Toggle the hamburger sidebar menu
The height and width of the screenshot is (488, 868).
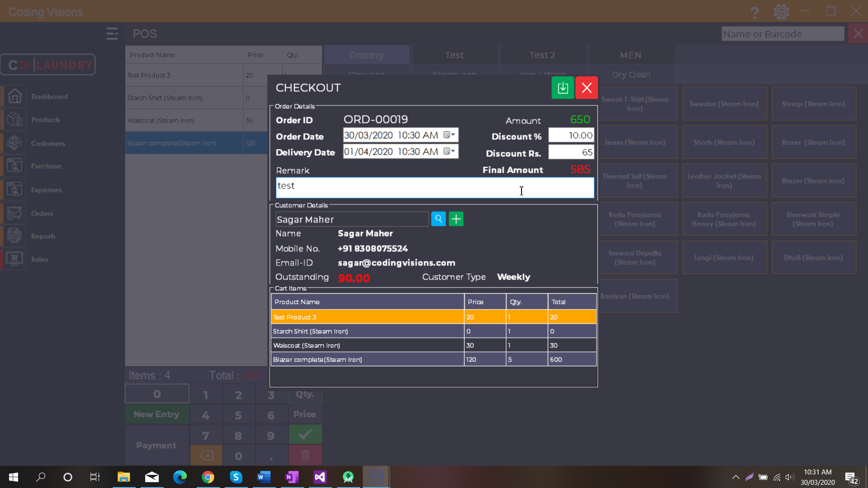[x=112, y=33]
